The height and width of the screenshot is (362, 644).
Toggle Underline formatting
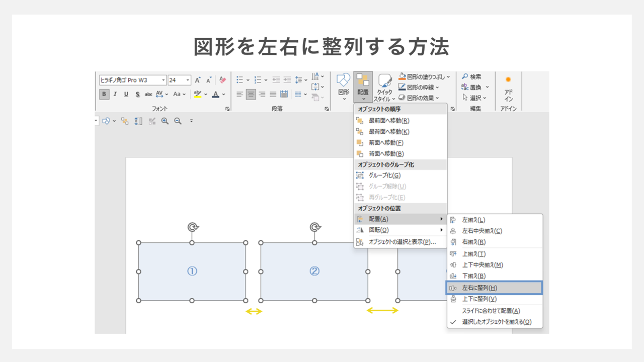tap(126, 94)
